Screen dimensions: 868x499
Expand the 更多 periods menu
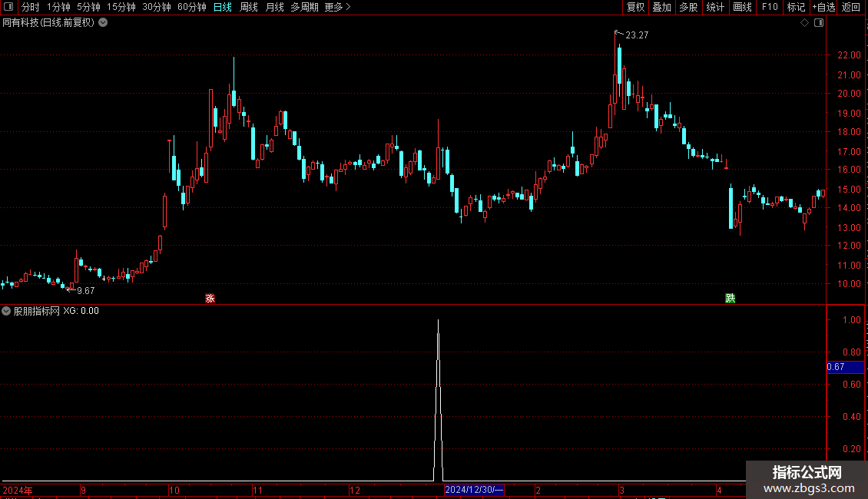[x=337, y=7]
